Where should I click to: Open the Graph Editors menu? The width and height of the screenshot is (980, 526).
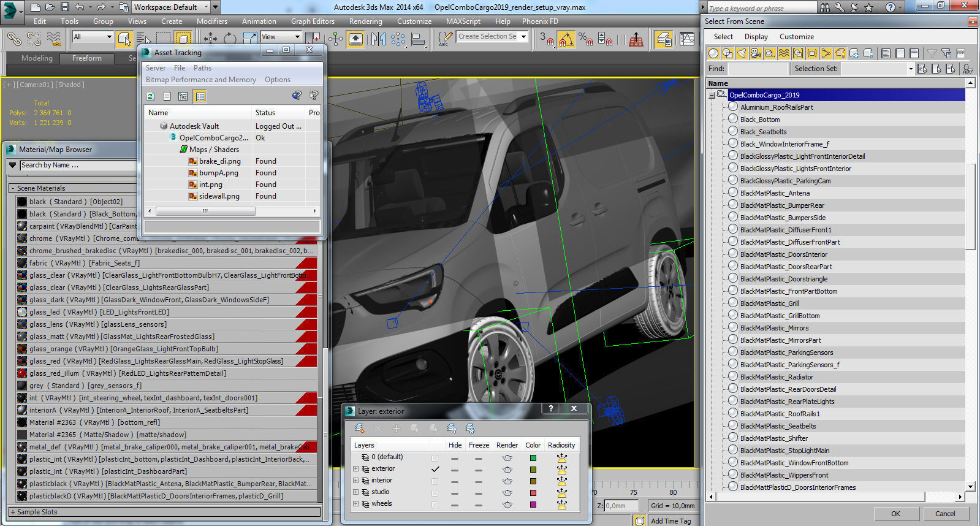click(313, 21)
